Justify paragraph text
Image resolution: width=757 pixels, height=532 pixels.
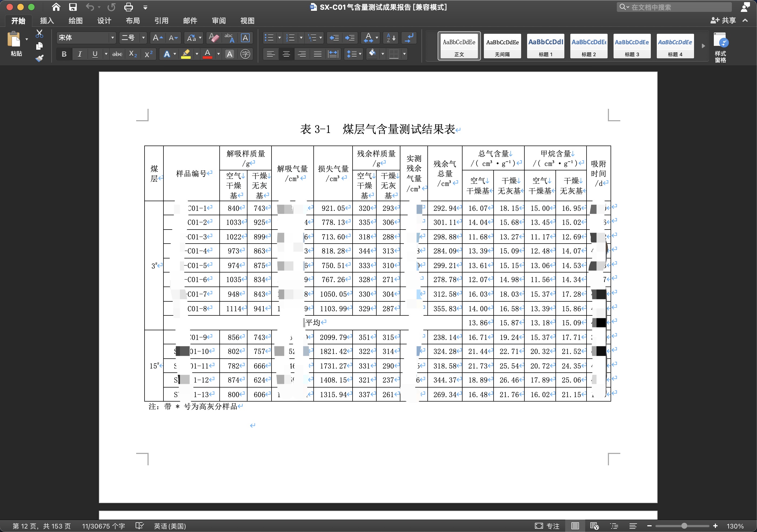pos(317,54)
